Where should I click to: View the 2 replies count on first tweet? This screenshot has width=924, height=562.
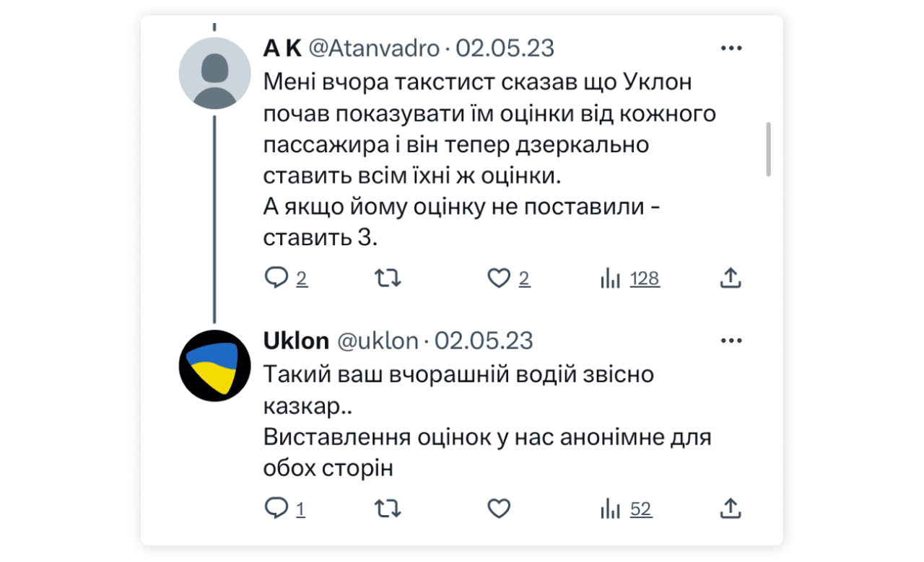coord(301,278)
